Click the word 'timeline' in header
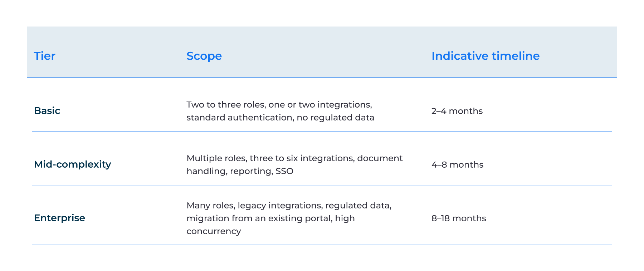 click(516, 56)
